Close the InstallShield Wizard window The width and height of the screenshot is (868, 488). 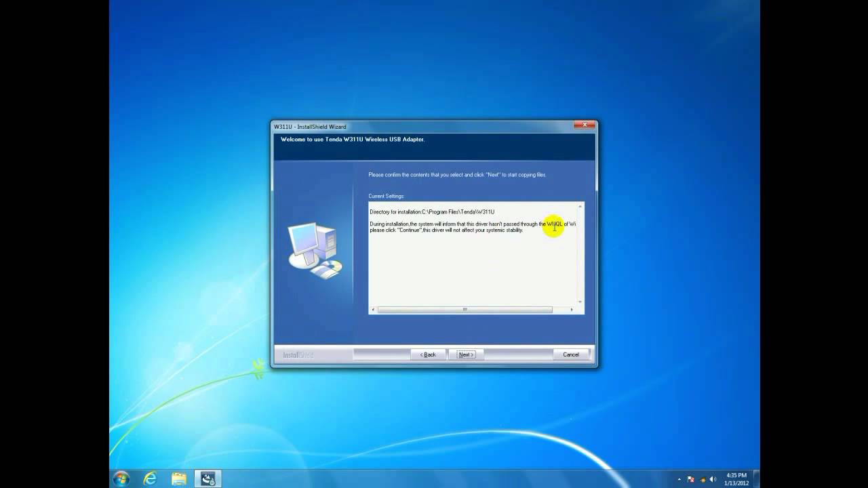click(585, 125)
